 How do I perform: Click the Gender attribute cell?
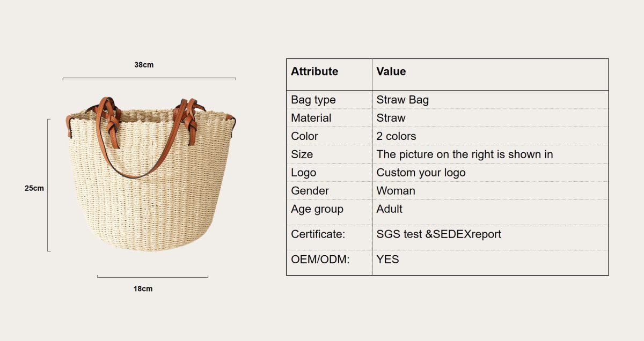310,191
